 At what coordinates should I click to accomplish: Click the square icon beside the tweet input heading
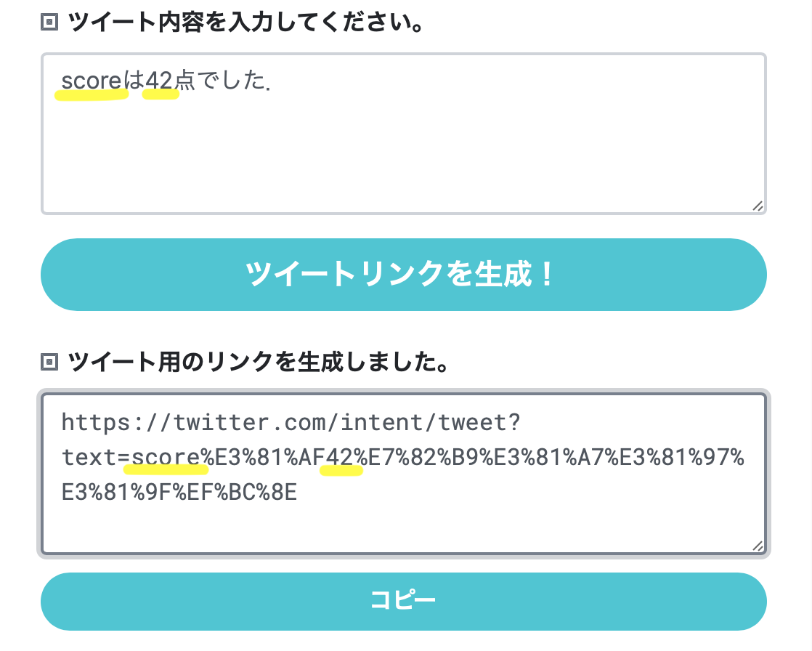(49, 23)
